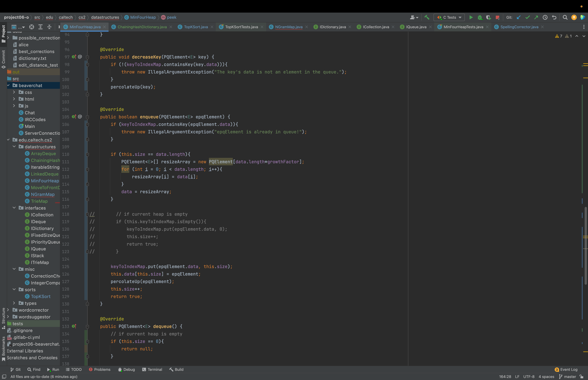Click the Debug bug icon in toolbar
Viewport: 588px width, 380px height.
tap(480, 18)
